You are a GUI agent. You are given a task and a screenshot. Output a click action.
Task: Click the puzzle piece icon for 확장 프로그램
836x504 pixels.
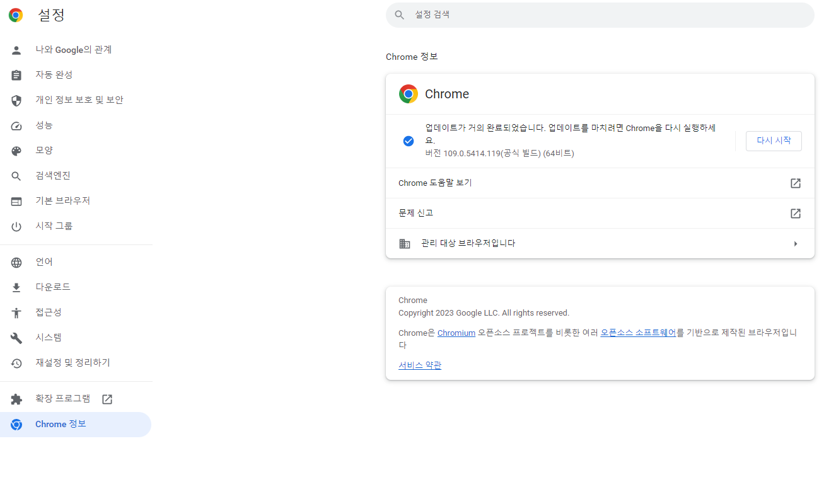(16, 399)
